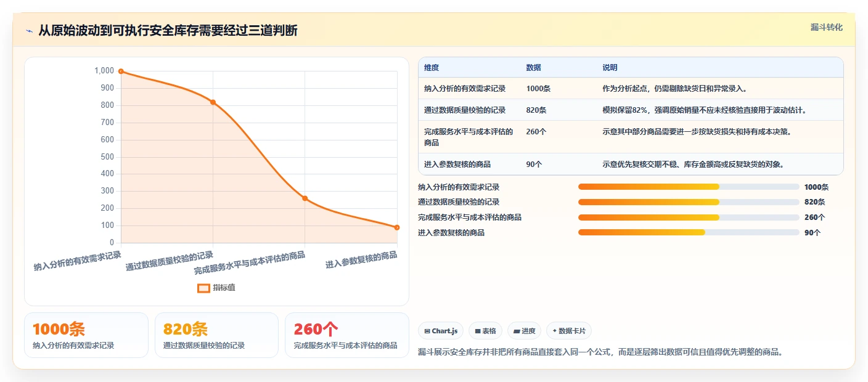Click the chart point at value 260
Viewport: 868px width, 382px height.
point(305,198)
